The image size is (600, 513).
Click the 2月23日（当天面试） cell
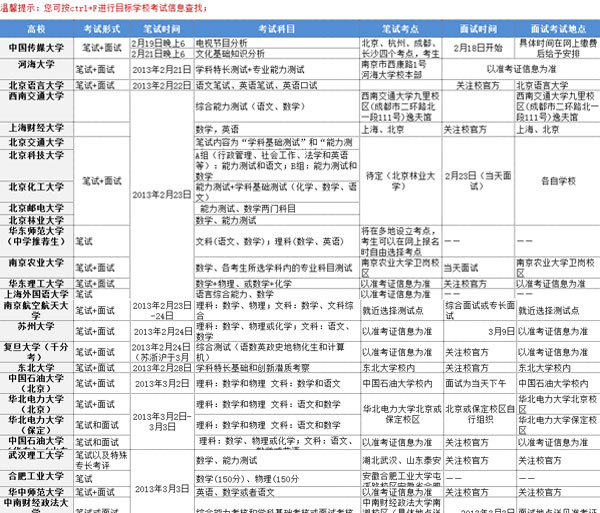pyautogui.click(x=478, y=181)
